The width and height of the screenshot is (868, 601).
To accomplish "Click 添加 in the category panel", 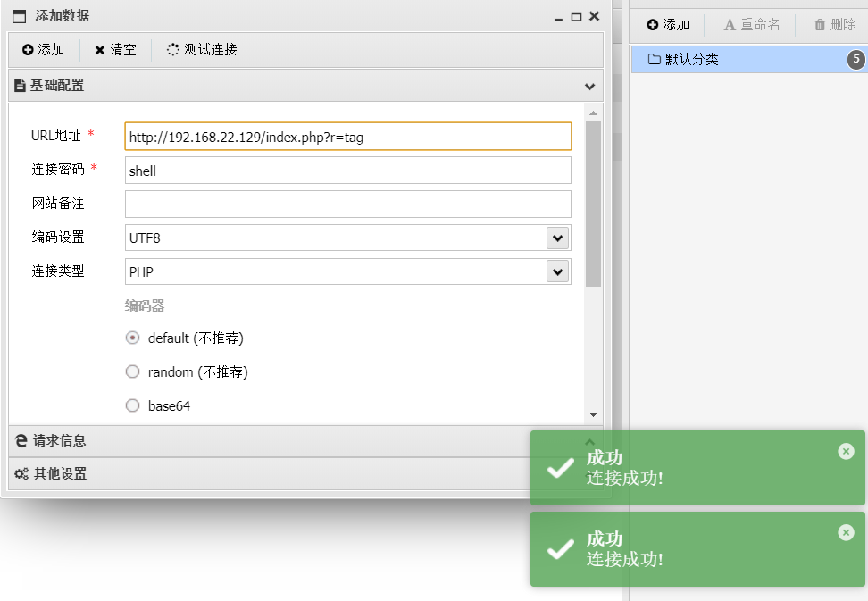I will tap(668, 25).
